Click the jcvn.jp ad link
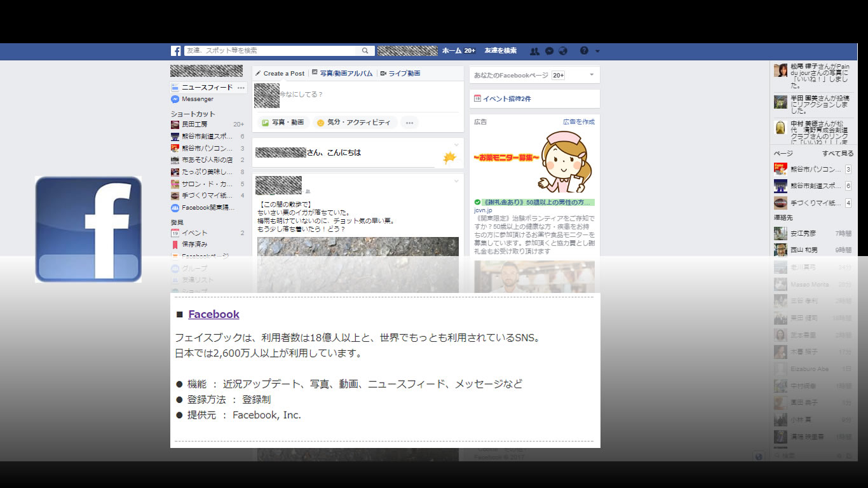Viewport: 868px width, 488px height. pyautogui.click(x=483, y=210)
